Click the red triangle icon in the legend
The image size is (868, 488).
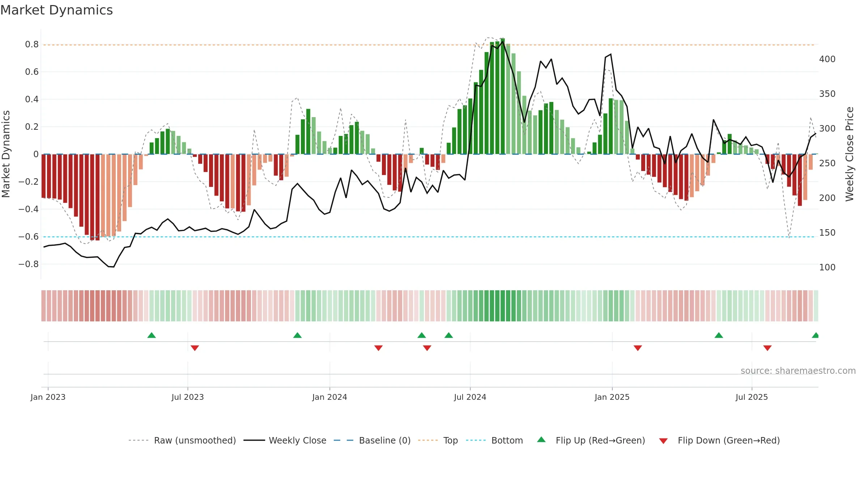663,441
